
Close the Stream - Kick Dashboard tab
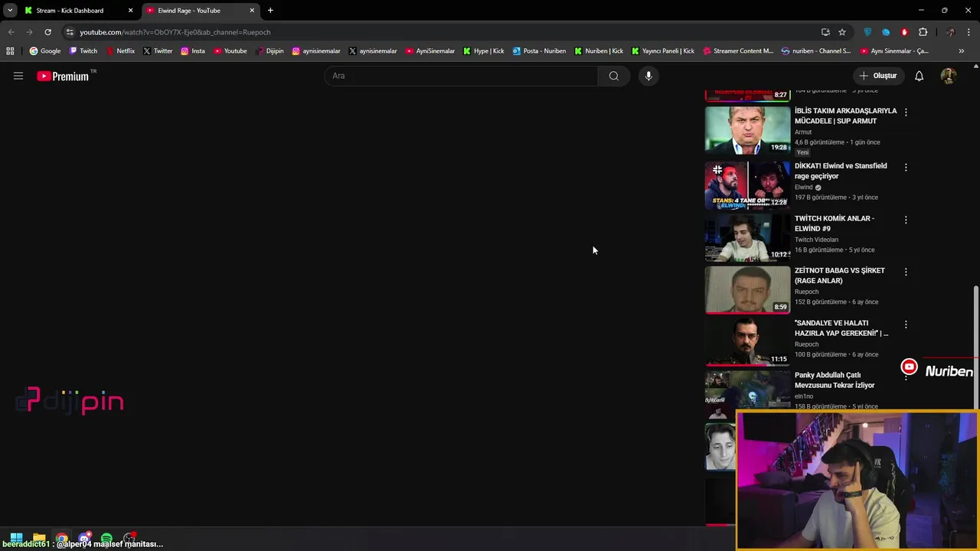tap(130, 11)
